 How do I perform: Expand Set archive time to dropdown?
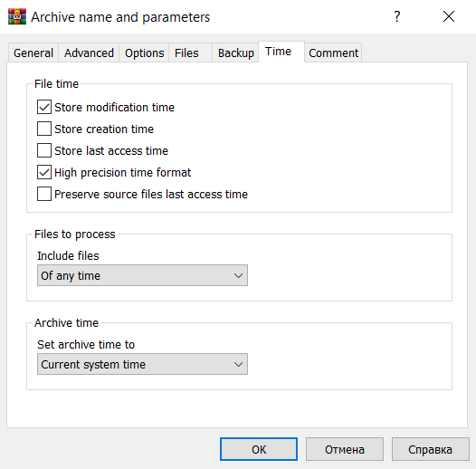[x=142, y=364]
